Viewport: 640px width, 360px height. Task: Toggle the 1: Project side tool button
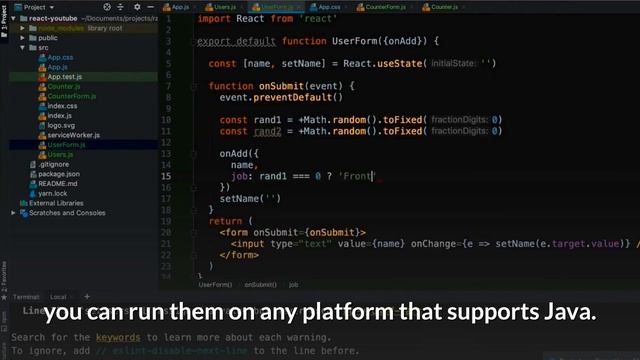click(4, 20)
